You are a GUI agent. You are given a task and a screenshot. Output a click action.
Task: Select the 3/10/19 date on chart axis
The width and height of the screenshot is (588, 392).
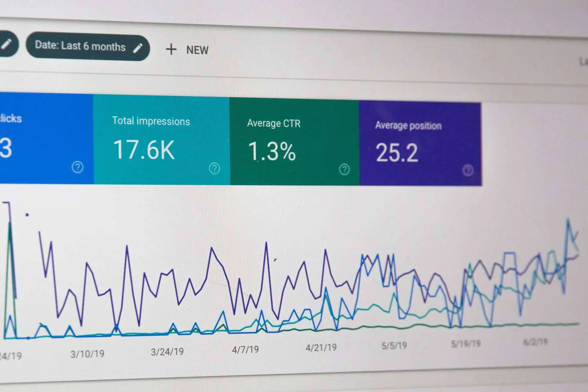click(x=87, y=354)
